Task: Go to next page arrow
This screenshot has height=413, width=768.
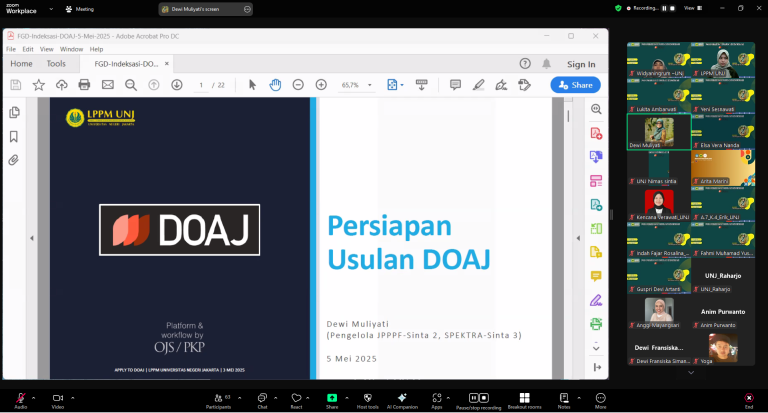Action: pos(177,85)
